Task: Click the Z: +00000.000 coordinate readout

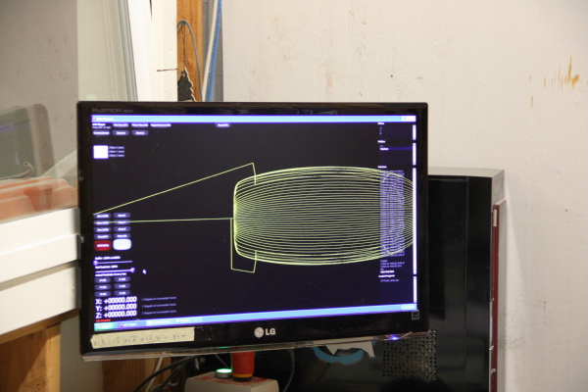Action: (117, 314)
